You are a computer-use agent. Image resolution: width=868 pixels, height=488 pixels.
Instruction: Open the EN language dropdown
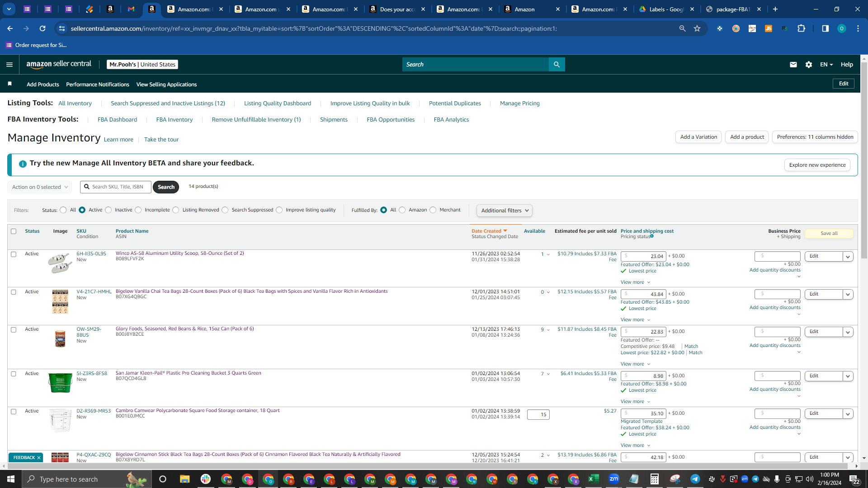click(x=826, y=65)
